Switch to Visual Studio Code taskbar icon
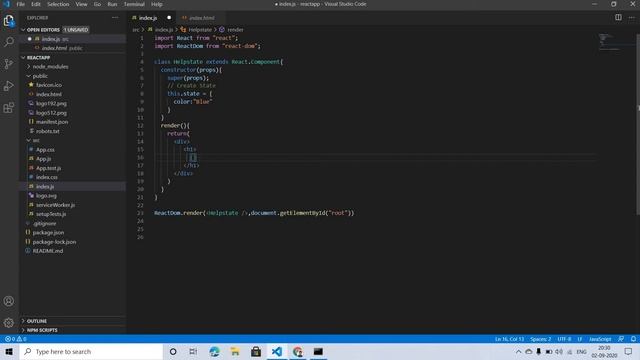Viewport: 640px width, 360px height. coord(277,351)
